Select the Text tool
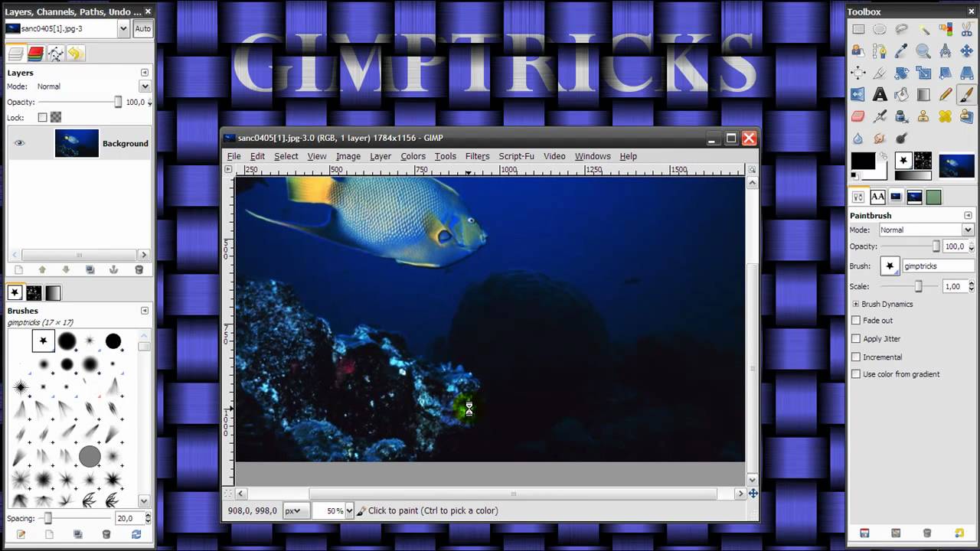This screenshot has height=551, width=980. 880,95
